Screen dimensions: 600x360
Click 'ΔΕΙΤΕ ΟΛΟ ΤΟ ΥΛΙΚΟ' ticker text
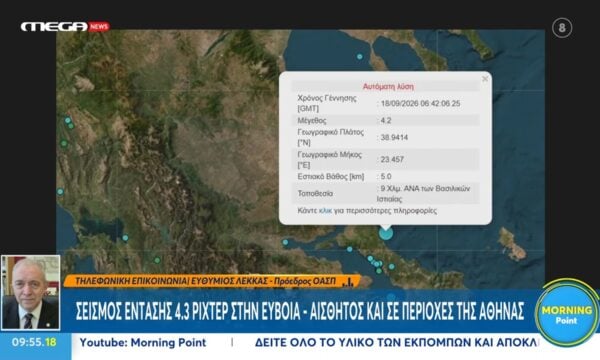[395, 342]
